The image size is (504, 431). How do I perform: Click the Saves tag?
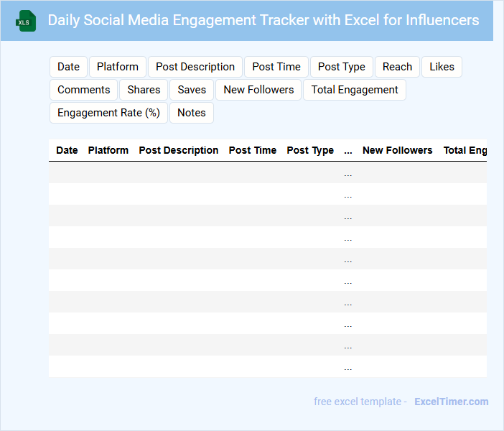coord(192,90)
